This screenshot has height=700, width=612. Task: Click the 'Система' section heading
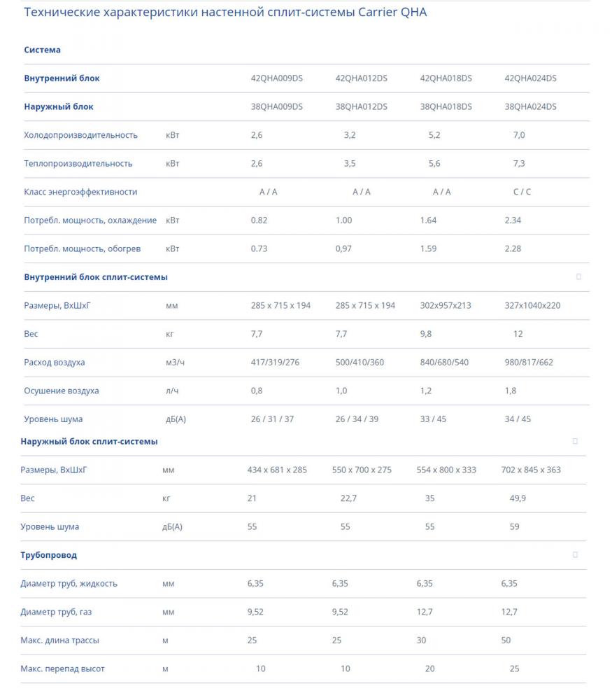tap(42, 50)
